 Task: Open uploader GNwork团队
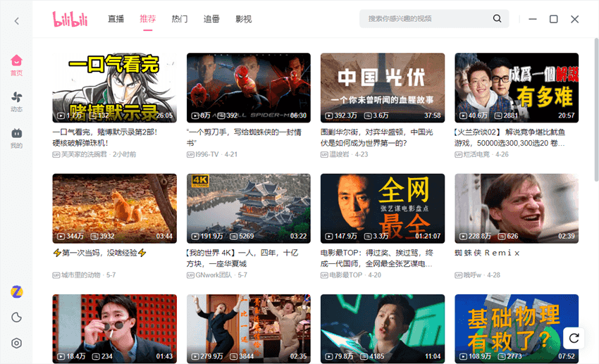[x=214, y=275]
